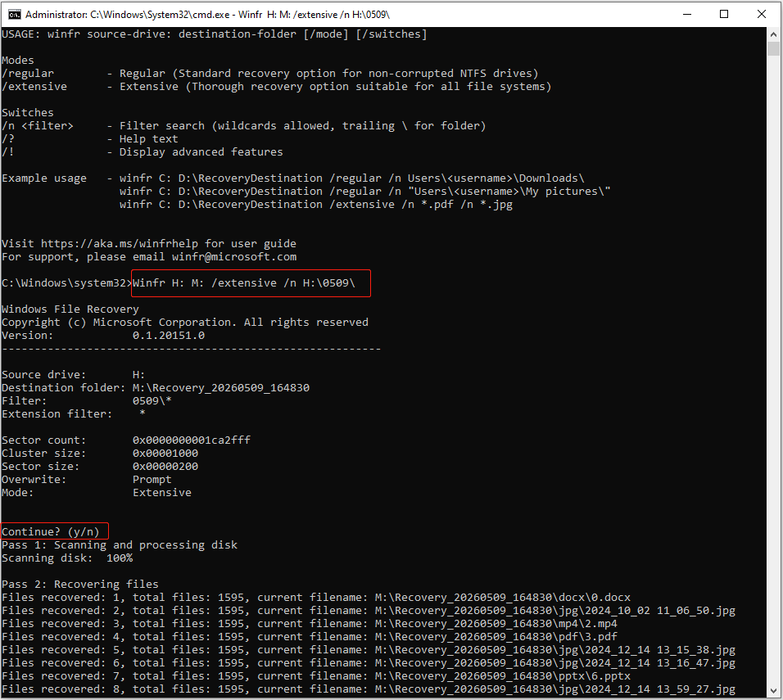This screenshot has width=783, height=700.
Task: Click the recovered pdf\3.pdf line
Action: coord(310,637)
